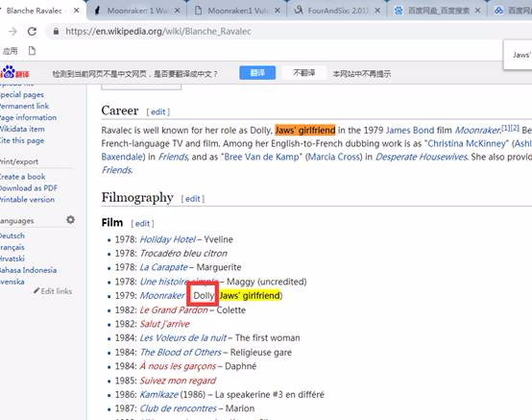Click the blue translate button
Screen dimensions: 532x420
pyautogui.click(x=257, y=73)
